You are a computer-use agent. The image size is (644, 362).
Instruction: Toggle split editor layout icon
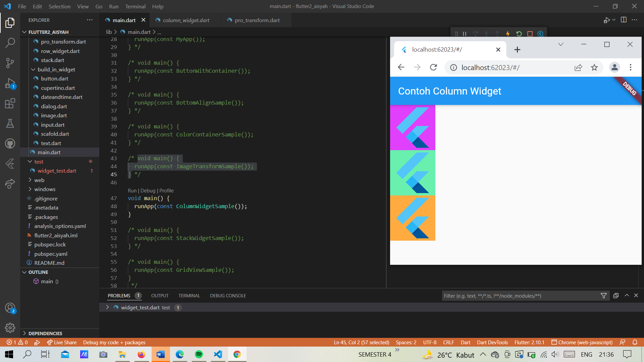tap(624, 20)
